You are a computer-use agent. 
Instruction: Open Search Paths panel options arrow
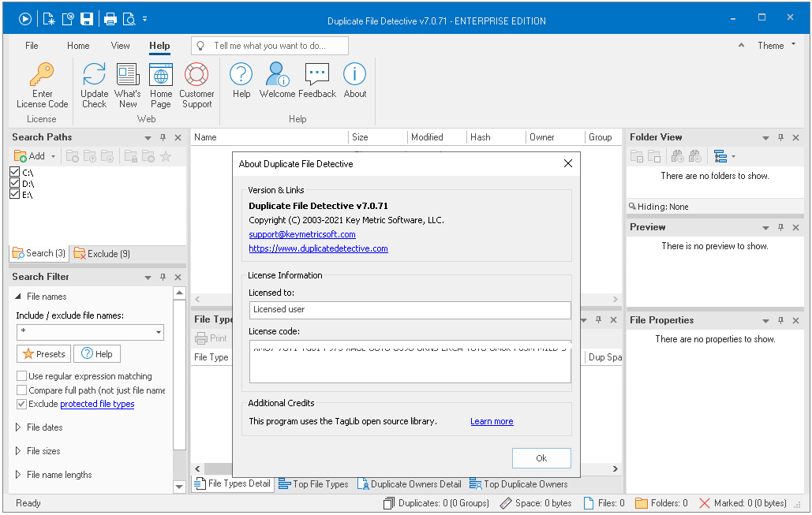tap(148, 138)
